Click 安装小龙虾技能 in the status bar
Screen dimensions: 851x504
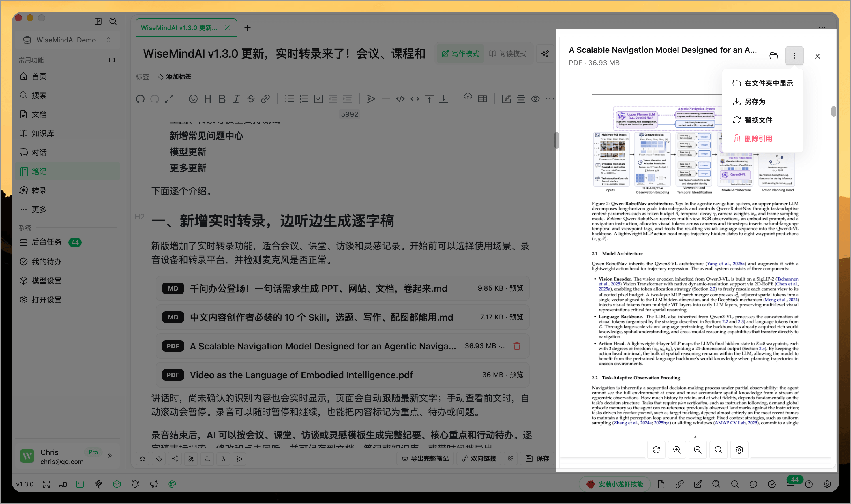point(615,484)
